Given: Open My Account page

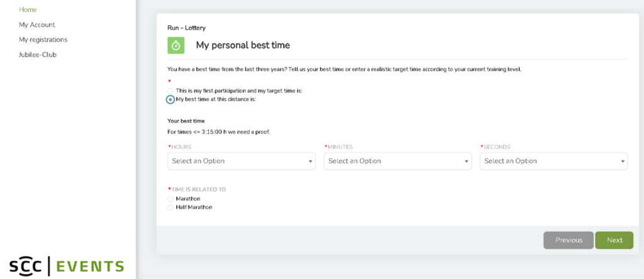Looking at the screenshot, I should (37, 25).
